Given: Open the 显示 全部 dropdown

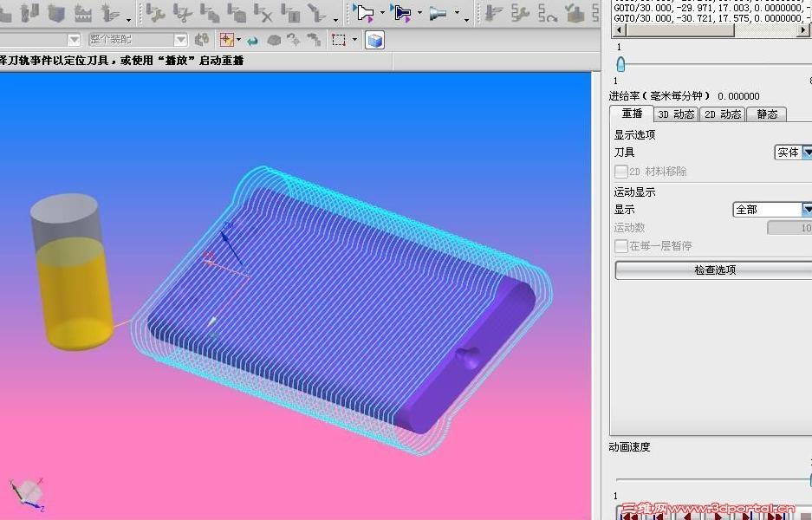Looking at the screenshot, I should click(x=773, y=209).
